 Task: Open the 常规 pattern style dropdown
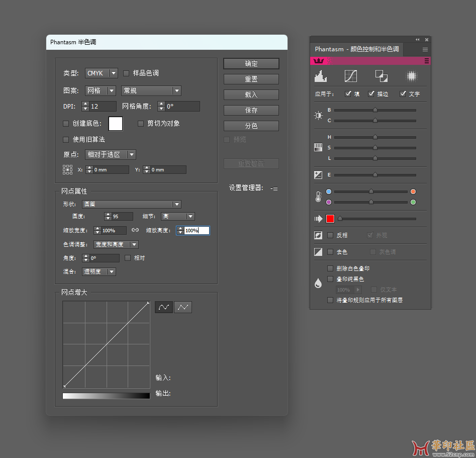pos(151,90)
